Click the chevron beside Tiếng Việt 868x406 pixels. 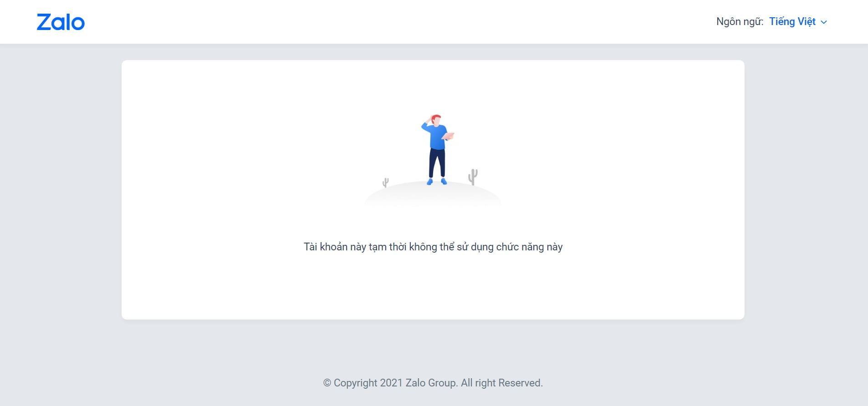(823, 22)
